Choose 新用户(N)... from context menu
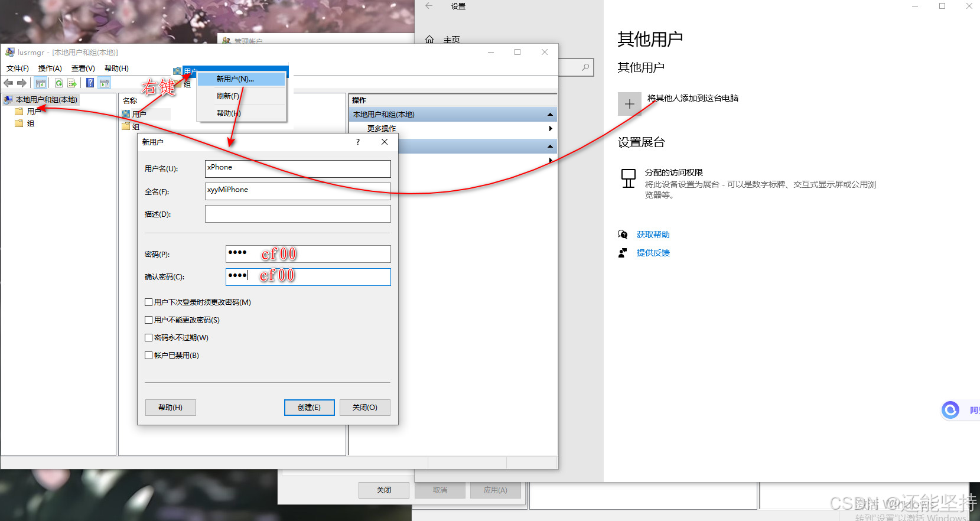 tap(241, 79)
